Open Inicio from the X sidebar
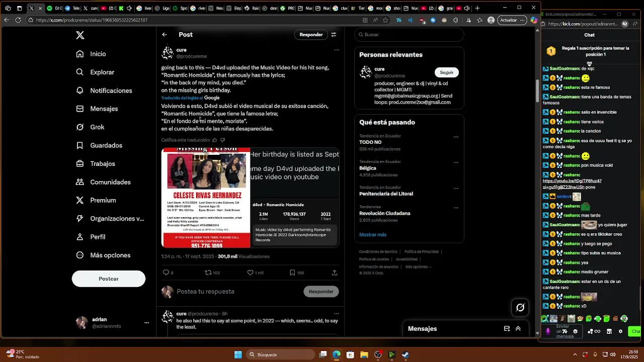This screenshot has width=644, height=362. tap(91, 54)
